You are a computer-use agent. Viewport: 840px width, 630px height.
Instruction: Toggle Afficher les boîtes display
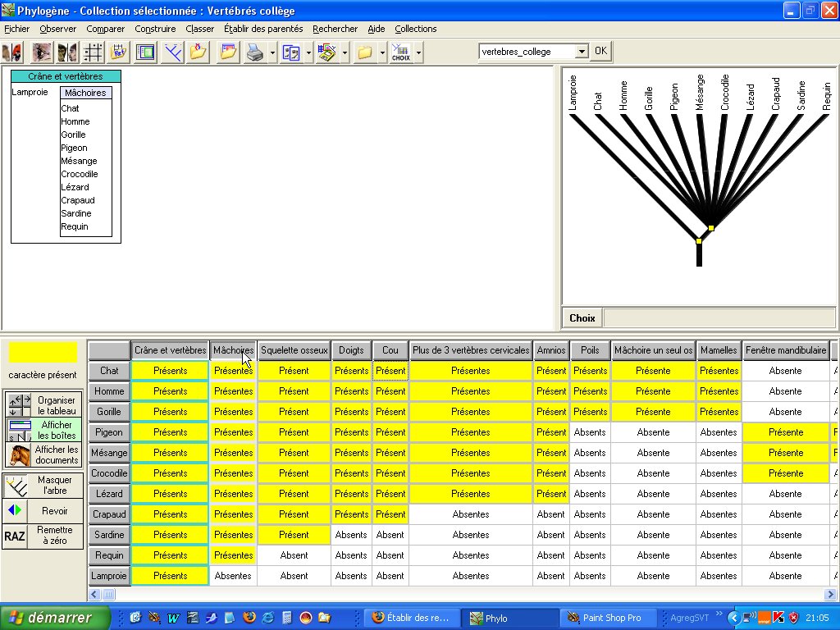point(44,430)
